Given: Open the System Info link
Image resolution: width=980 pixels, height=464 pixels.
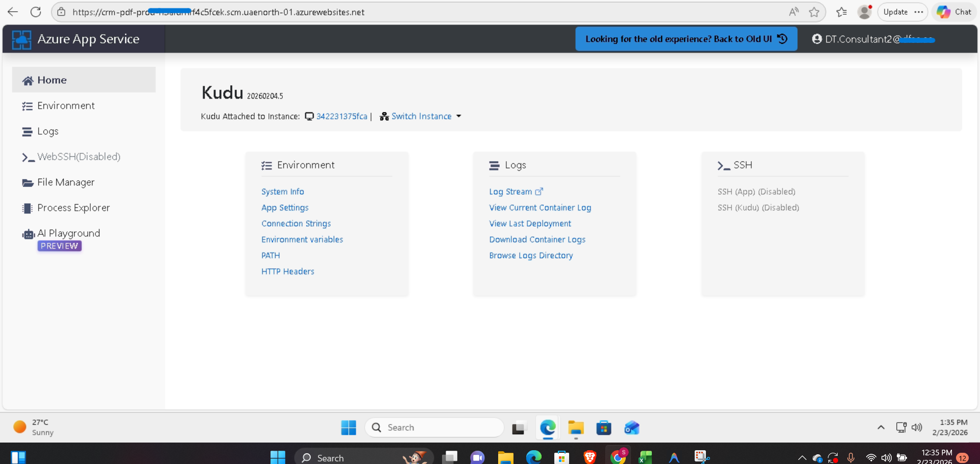Looking at the screenshot, I should pos(283,191).
